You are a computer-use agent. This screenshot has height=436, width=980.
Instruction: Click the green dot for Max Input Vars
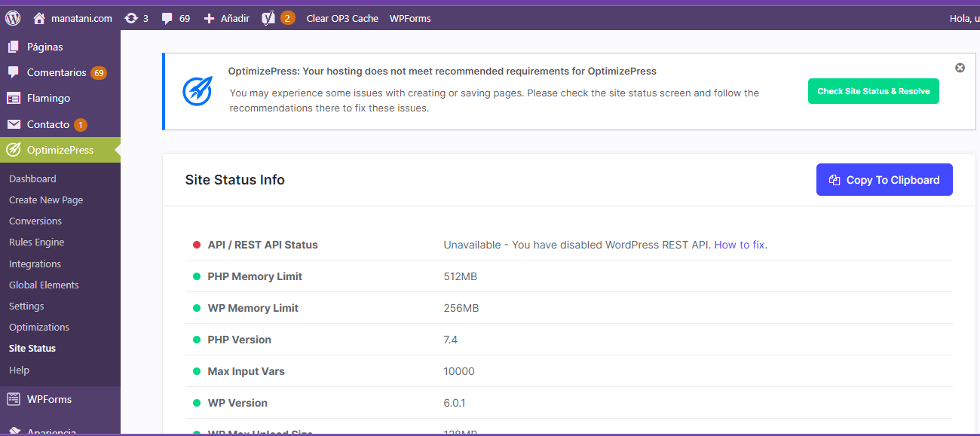(197, 371)
